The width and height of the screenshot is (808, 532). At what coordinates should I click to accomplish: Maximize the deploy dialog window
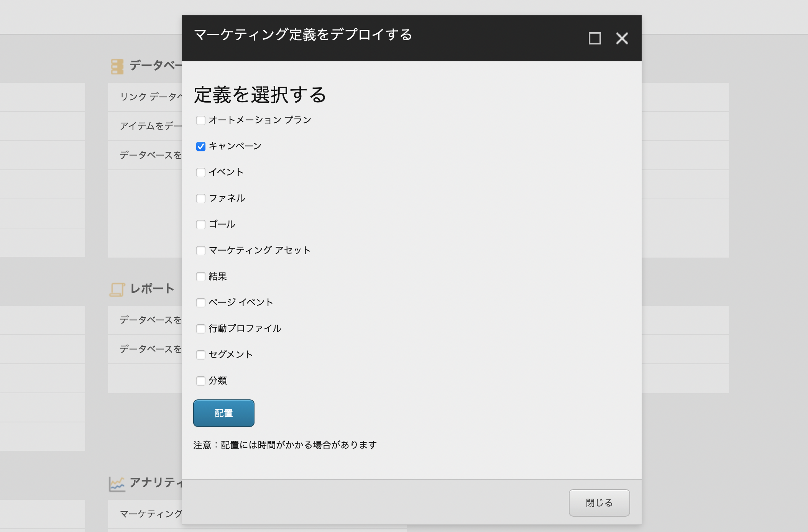[595, 38]
